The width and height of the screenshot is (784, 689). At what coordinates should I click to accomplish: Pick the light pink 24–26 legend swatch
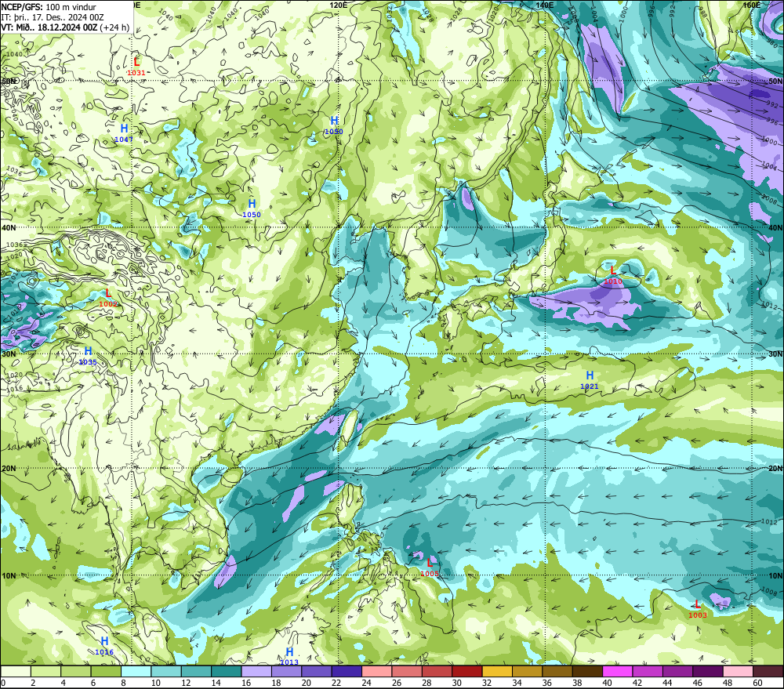point(376,671)
